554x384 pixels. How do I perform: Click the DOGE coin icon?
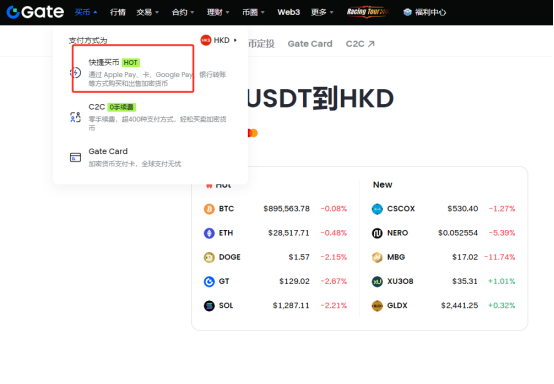(x=209, y=257)
